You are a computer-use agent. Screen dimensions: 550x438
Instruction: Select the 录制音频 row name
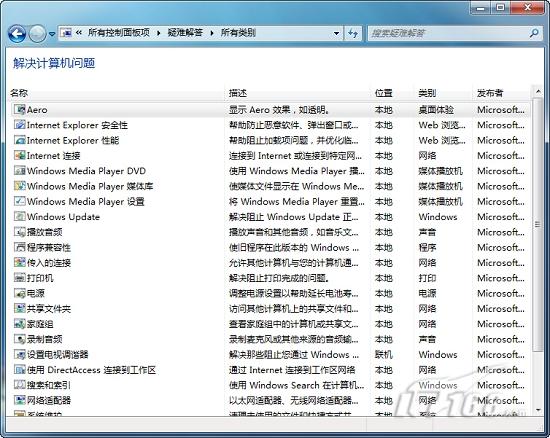45,339
